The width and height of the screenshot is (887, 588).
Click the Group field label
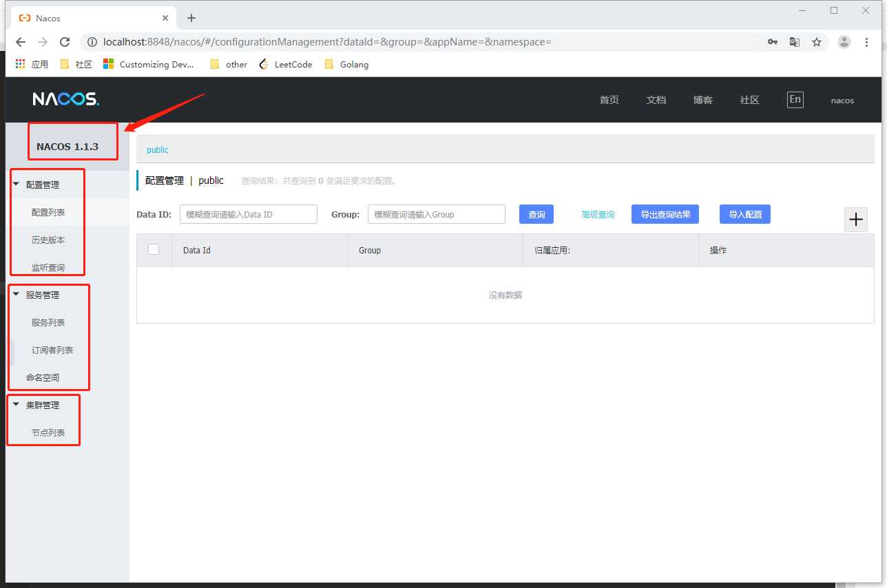click(x=346, y=214)
